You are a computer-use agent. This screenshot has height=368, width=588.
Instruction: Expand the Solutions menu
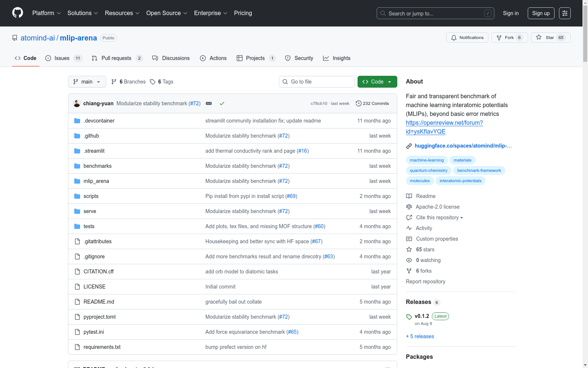(83, 13)
